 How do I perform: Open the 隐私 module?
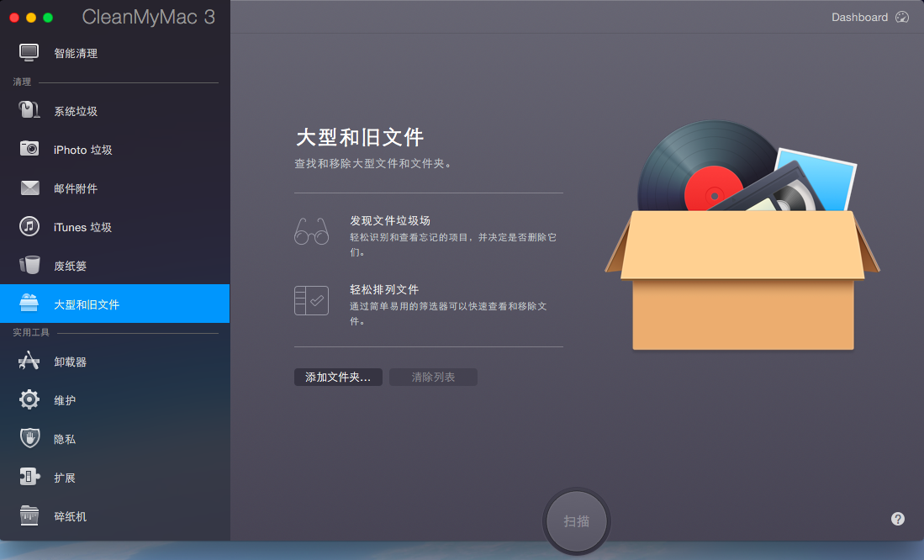coord(115,439)
